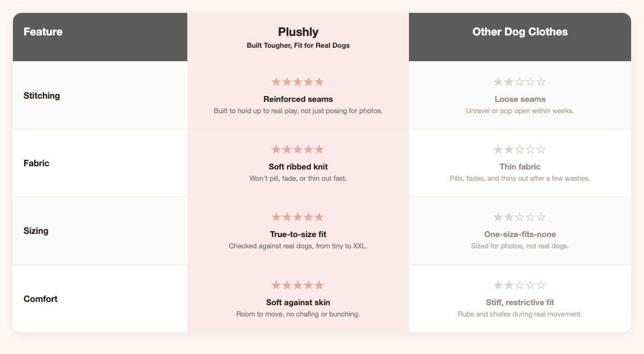Click the two-star rating above Stiff, restrictive fit
Image resolution: width=644 pixels, height=354 pixels.
point(519,285)
